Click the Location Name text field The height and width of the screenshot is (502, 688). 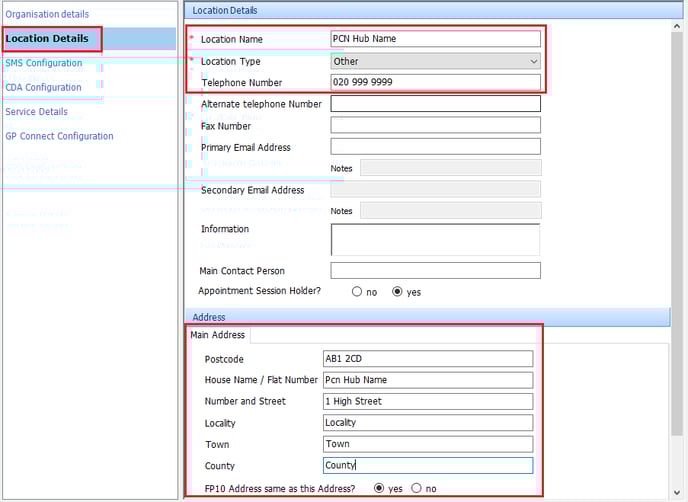coord(435,39)
